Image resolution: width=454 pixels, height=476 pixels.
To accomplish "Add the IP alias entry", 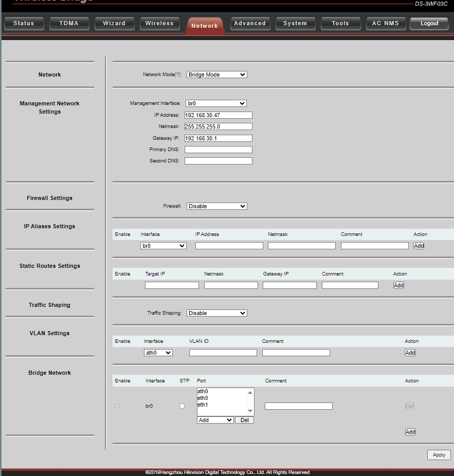I will click(419, 246).
